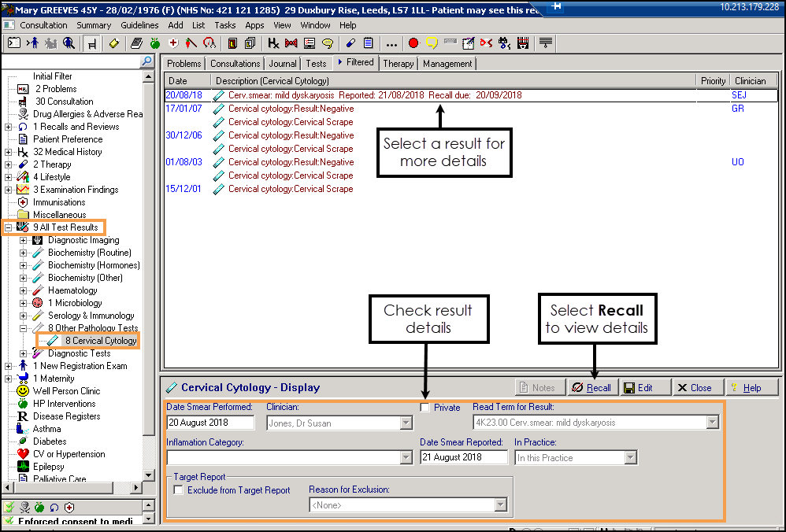The height and width of the screenshot is (532, 786).
Task: Click the green apple toolbar icon
Action: (x=154, y=43)
